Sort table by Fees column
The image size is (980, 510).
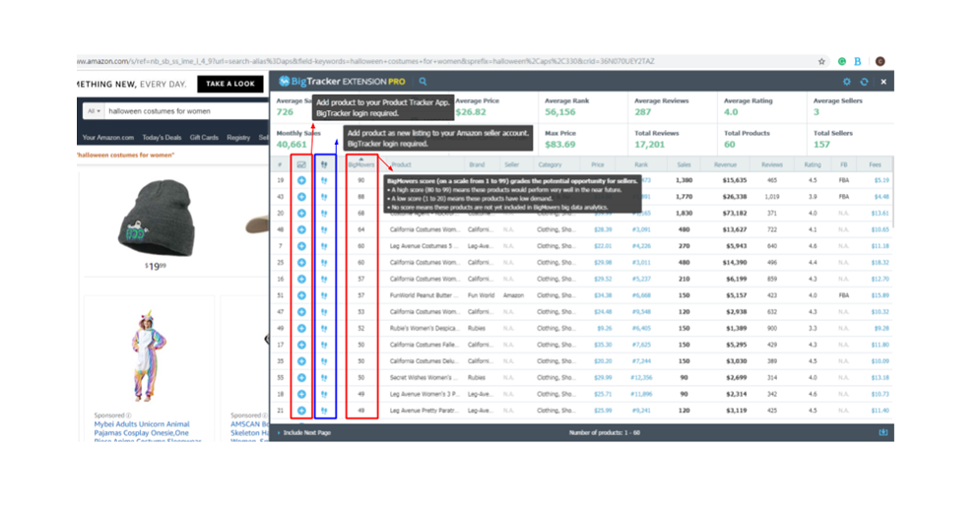click(x=875, y=165)
